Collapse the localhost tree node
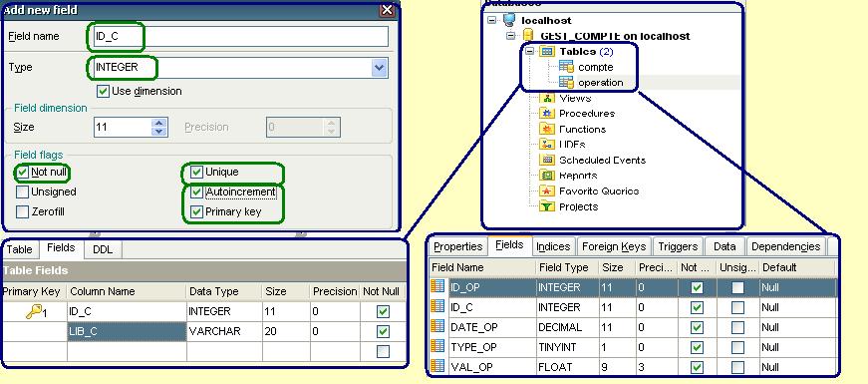The height and width of the screenshot is (384, 868). tap(492, 21)
